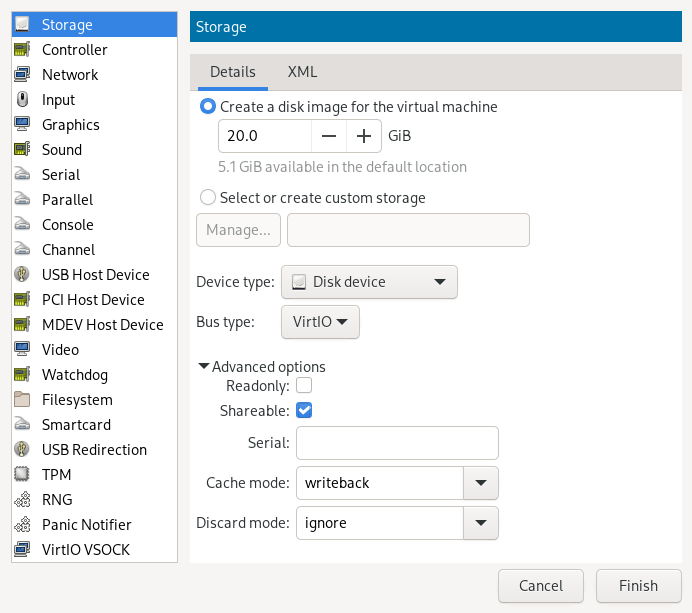The height and width of the screenshot is (613, 692).
Task: Select the USB Host Device icon
Action: [x=22, y=275]
